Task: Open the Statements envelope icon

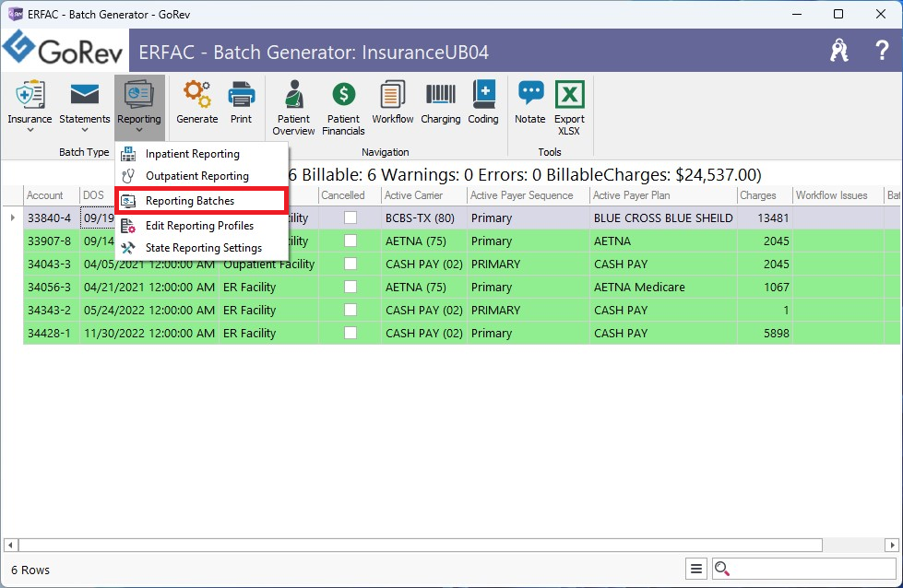Action: 84,94
